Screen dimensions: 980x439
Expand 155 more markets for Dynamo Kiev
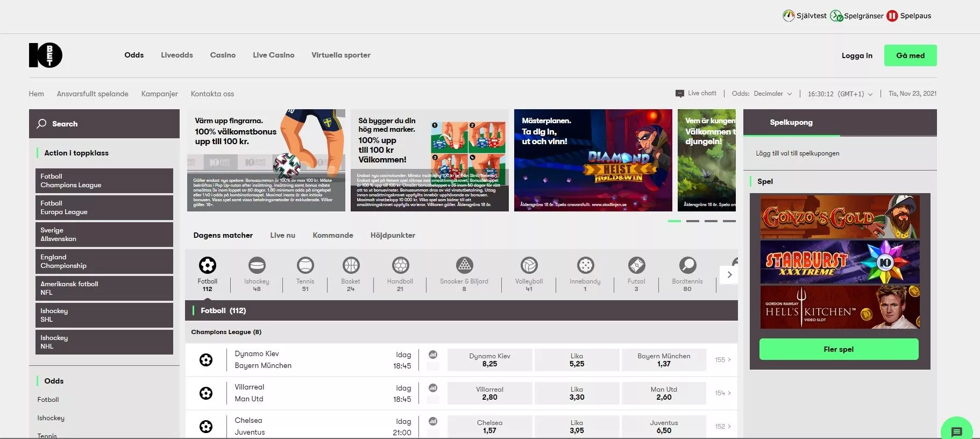click(722, 360)
